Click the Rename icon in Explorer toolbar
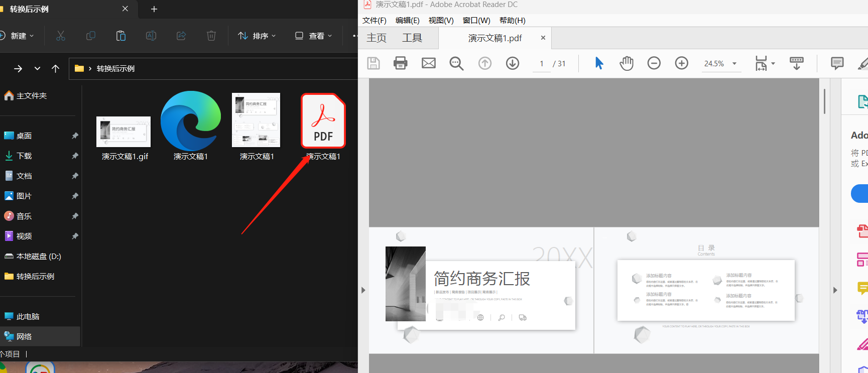Viewport: 868px width, 373px height. [151, 36]
